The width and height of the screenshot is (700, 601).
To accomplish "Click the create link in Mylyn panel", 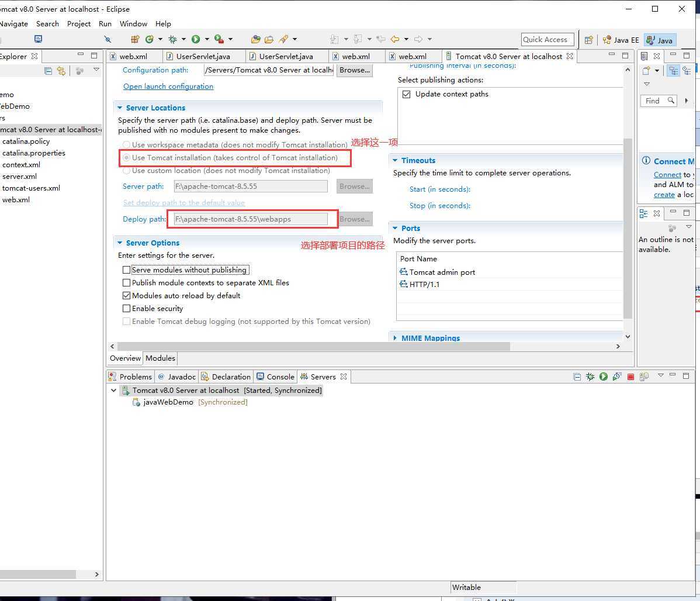I will coord(664,194).
